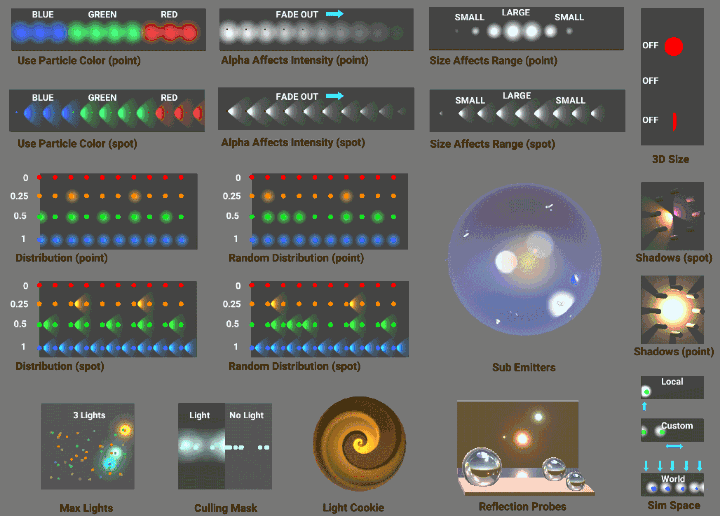Image resolution: width=720 pixels, height=516 pixels.
Task: Select the Distribution (spot) grid preview
Action: tap(118, 319)
